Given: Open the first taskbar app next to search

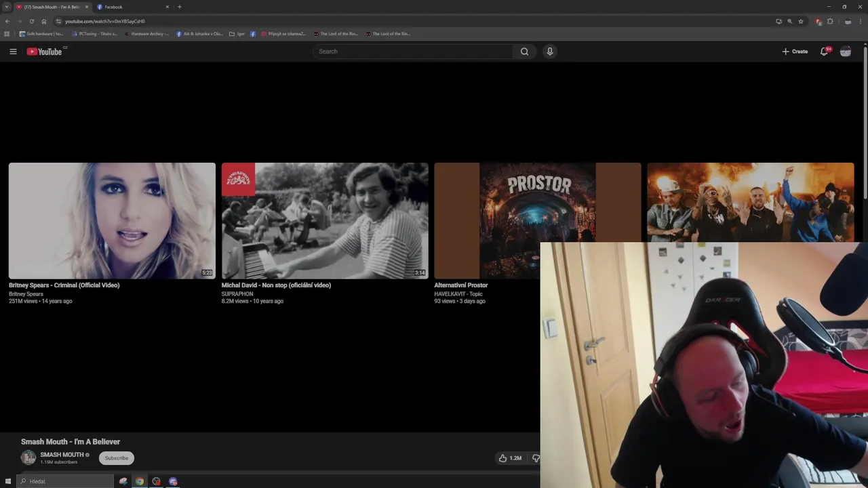Looking at the screenshot, I should [x=123, y=481].
